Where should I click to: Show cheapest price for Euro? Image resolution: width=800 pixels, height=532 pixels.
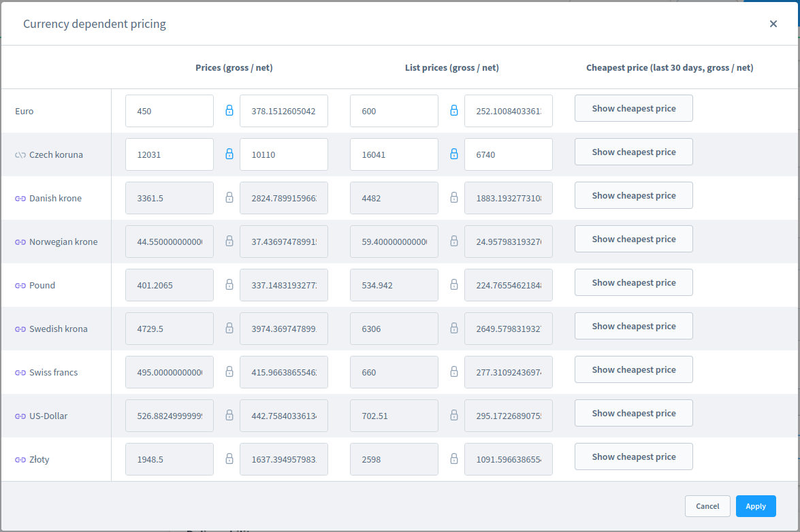coord(633,108)
